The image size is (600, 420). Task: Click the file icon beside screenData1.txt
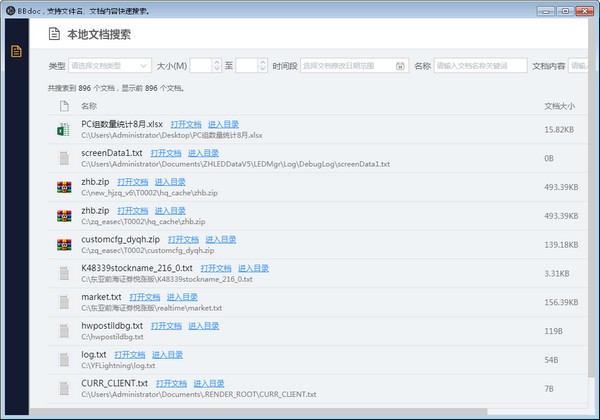pyautogui.click(x=64, y=158)
